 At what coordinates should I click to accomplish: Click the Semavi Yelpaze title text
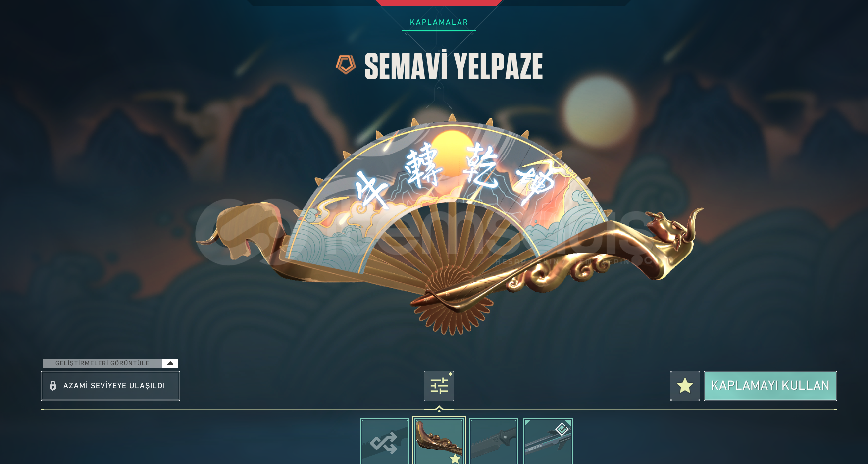pos(454,66)
